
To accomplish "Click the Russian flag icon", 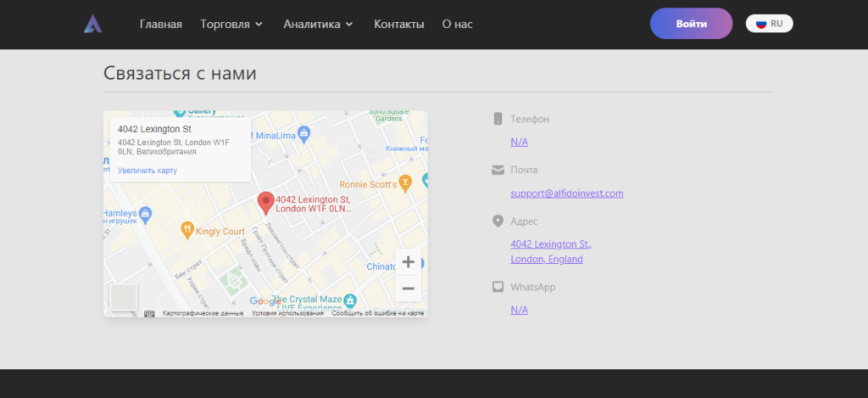I will 761,24.
